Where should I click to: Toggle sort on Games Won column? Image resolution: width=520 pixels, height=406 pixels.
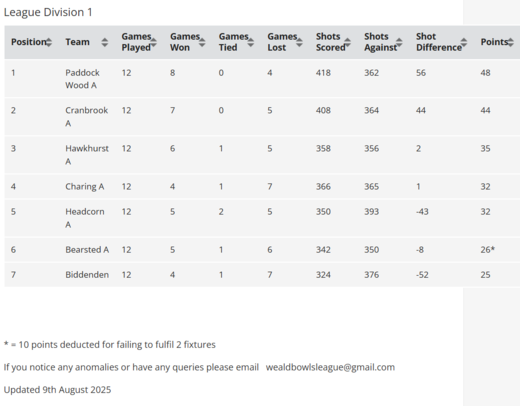[202, 42]
